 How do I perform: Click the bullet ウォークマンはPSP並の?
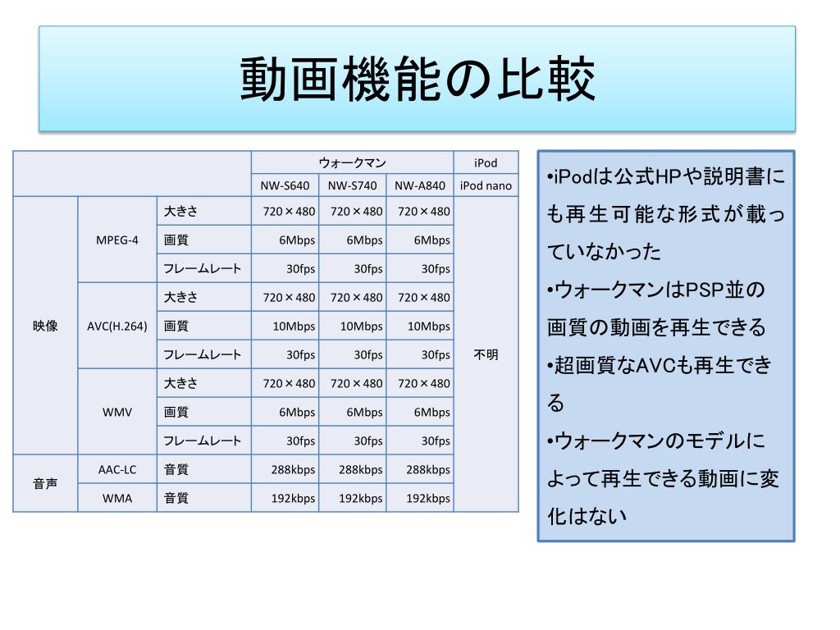point(656,308)
